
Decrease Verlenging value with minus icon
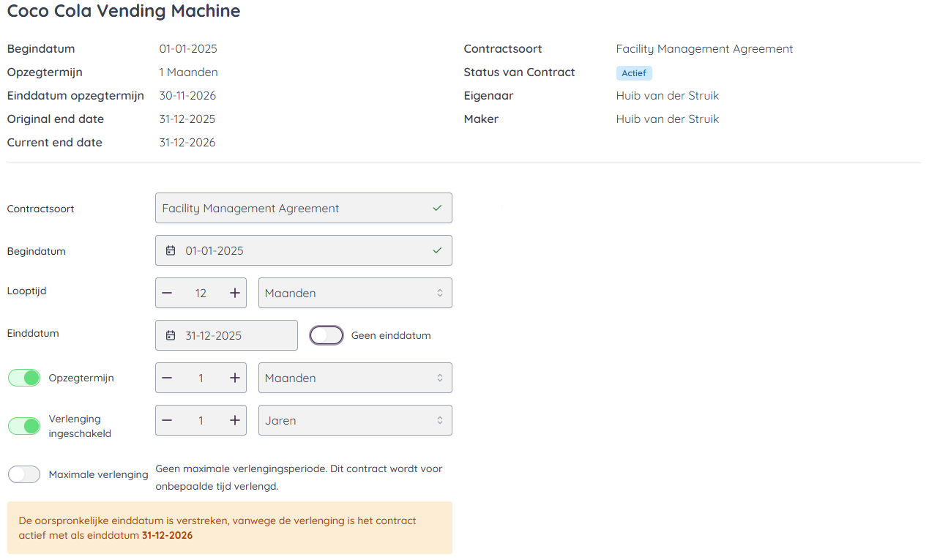point(167,420)
